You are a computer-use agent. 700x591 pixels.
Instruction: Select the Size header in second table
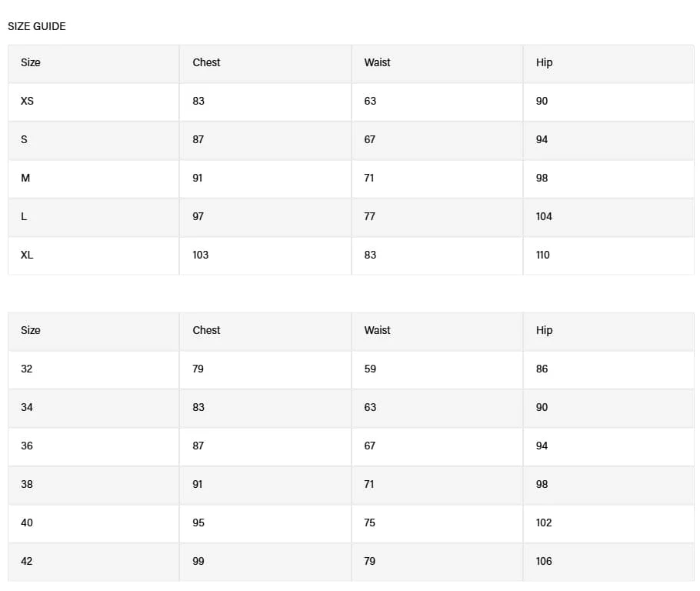click(30, 331)
